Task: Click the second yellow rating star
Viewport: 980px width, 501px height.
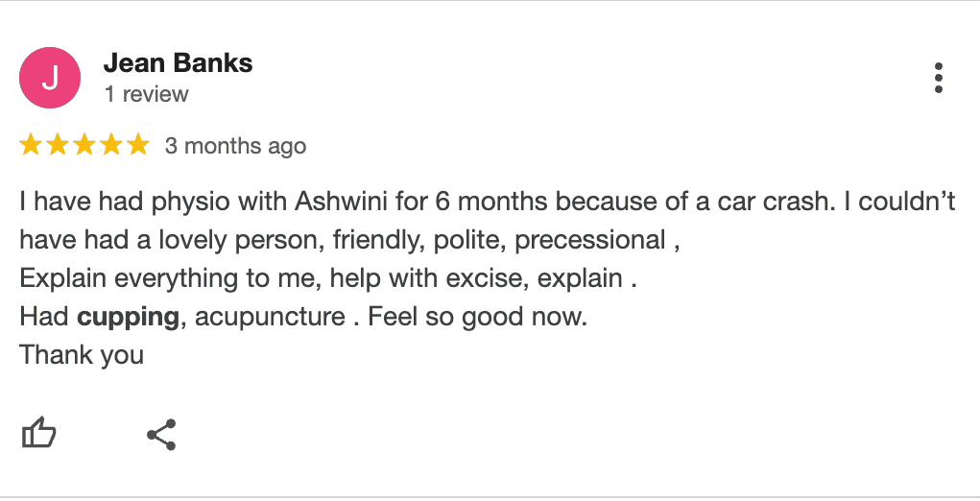Action: (x=58, y=145)
